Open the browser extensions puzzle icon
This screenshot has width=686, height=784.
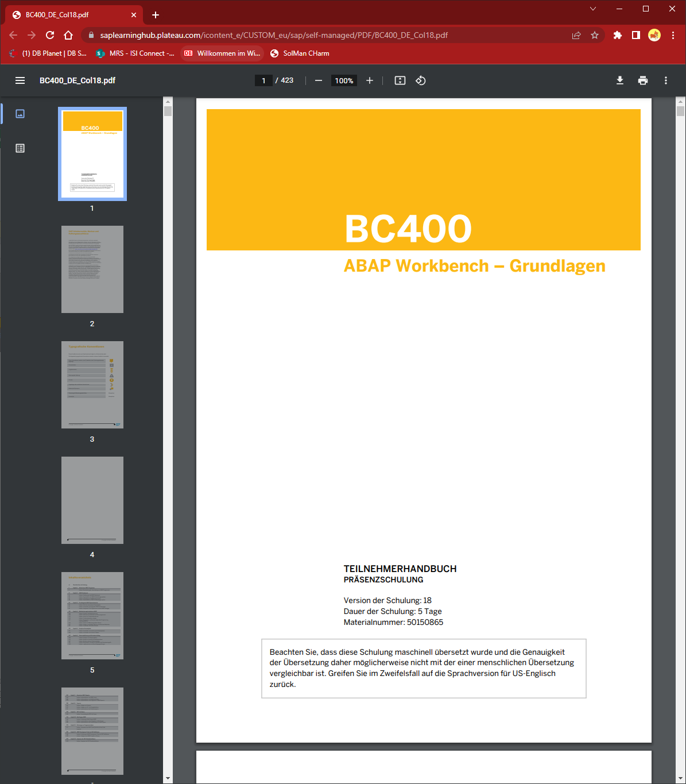point(618,35)
